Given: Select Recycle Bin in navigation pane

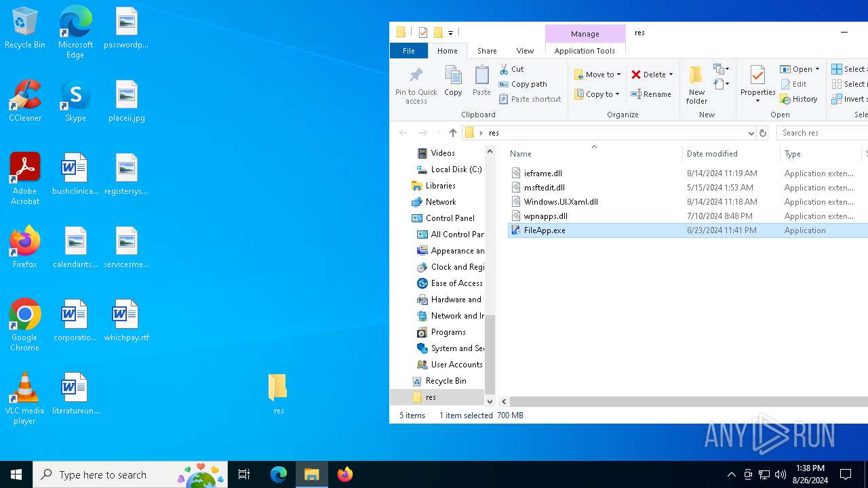Looking at the screenshot, I should click(446, 381).
